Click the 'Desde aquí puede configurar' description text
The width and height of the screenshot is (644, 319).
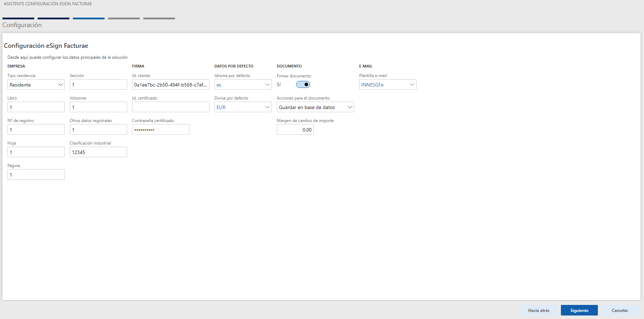pos(68,57)
